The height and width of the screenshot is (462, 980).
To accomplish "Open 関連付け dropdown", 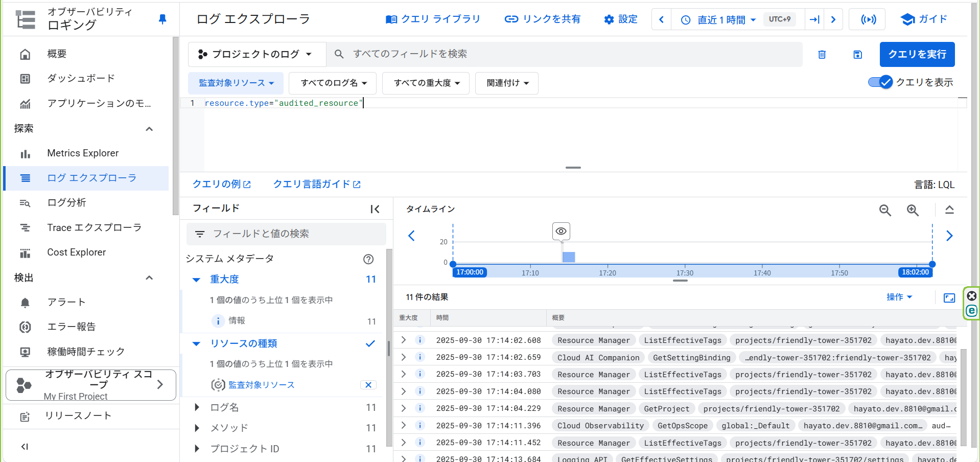I will [x=507, y=83].
